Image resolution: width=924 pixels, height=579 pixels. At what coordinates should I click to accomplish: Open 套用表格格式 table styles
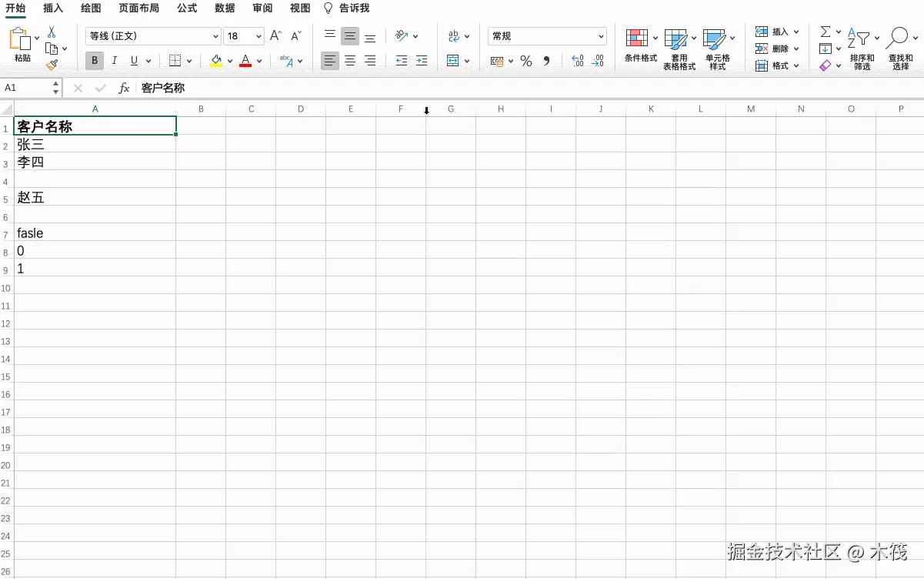tap(679, 49)
